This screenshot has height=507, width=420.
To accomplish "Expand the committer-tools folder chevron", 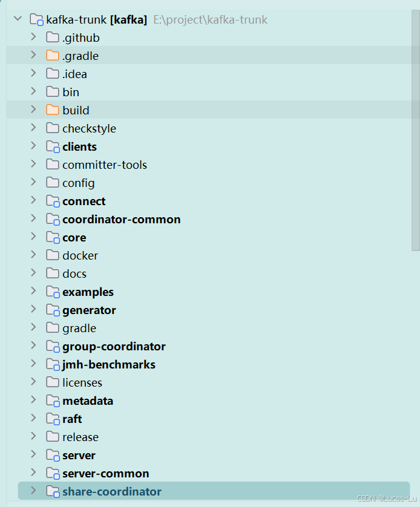I will pos(33,164).
